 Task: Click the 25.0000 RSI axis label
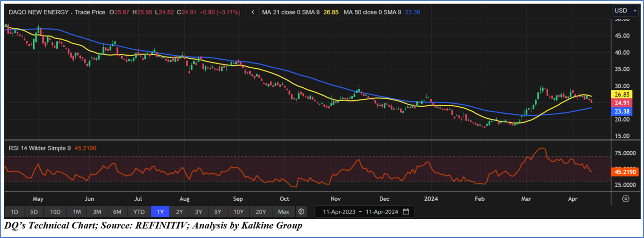click(x=625, y=185)
